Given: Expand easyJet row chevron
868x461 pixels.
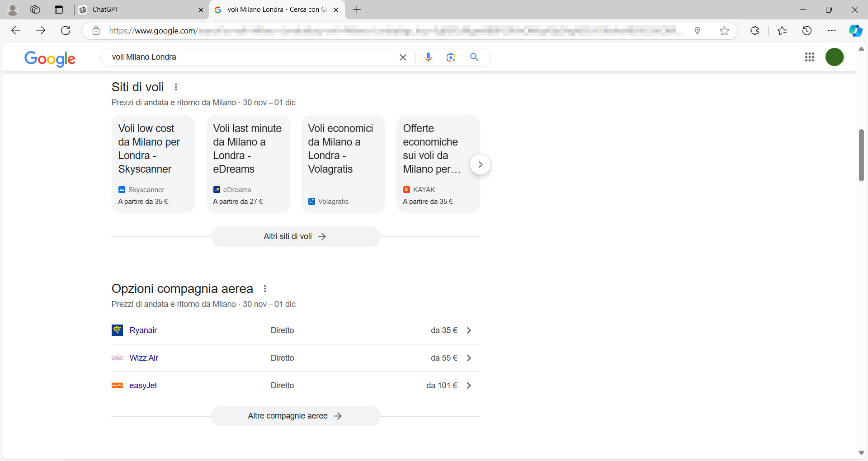Looking at the screenshot, I should coord(469,386).
